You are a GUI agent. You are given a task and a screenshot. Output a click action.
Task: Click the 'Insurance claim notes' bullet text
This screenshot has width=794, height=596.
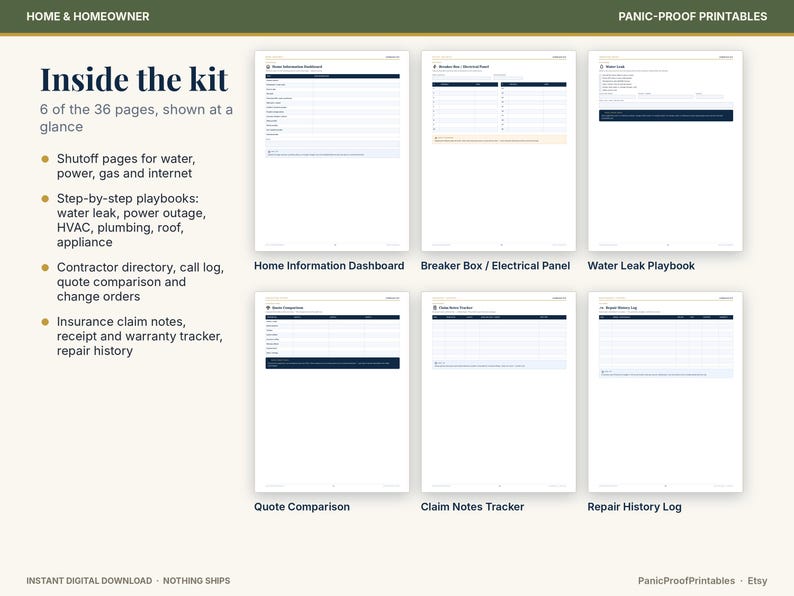(139, 336)
